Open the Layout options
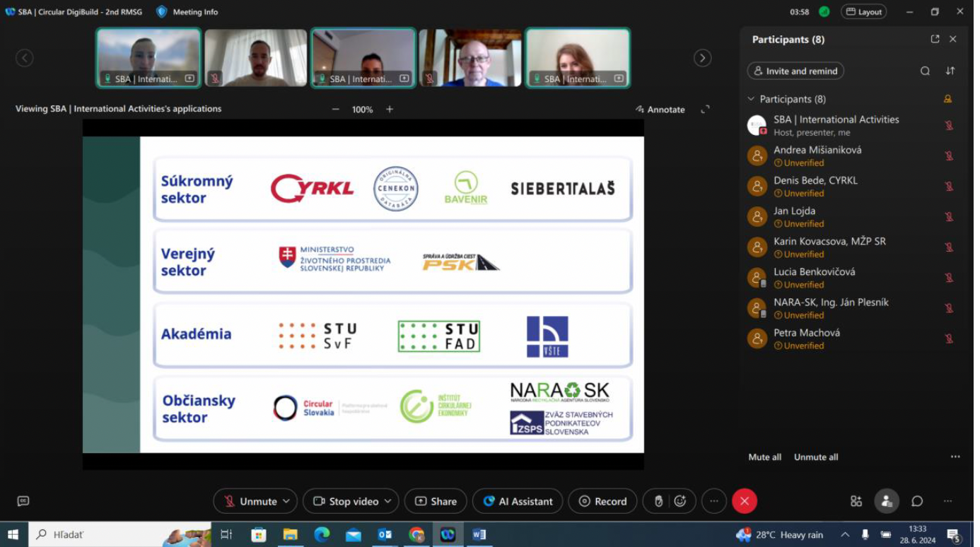 point(864,11)
